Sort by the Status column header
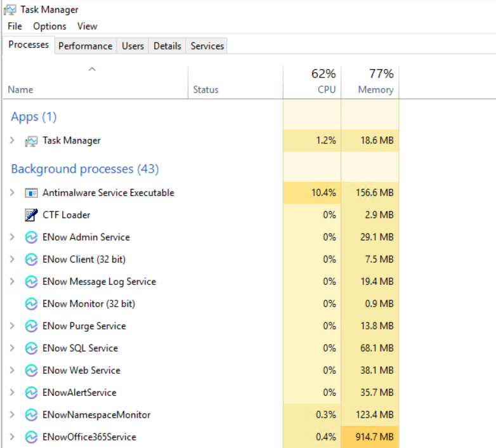Viewport: 496px width, 448px height. pos(235,82)
